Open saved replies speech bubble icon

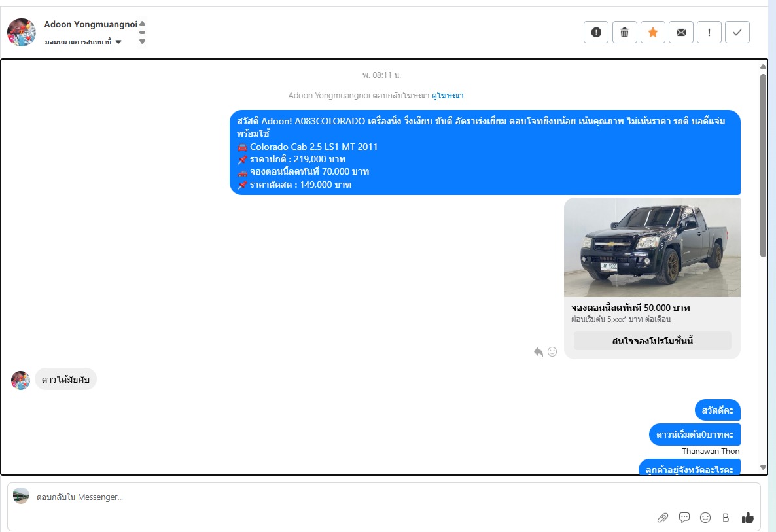pyautogui.click(x=684, y=518)
